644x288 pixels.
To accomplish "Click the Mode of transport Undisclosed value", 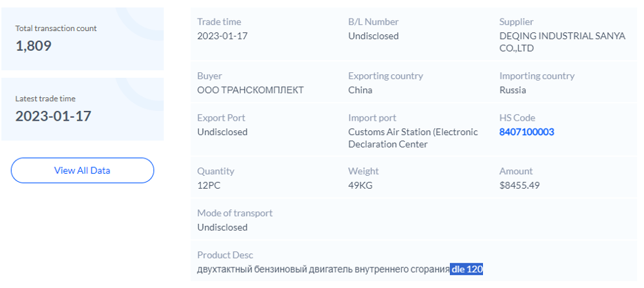I will pos(222,227).
